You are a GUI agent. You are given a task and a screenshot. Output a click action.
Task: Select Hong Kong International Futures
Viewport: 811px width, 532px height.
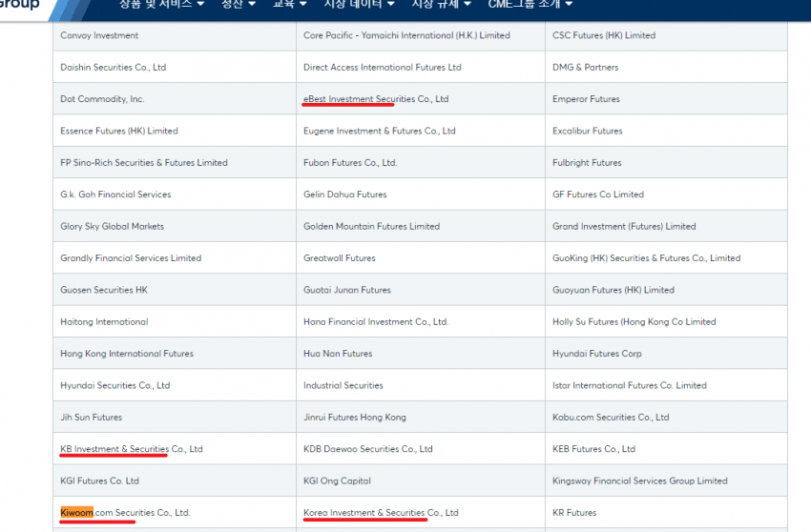(x=127, y=353)
